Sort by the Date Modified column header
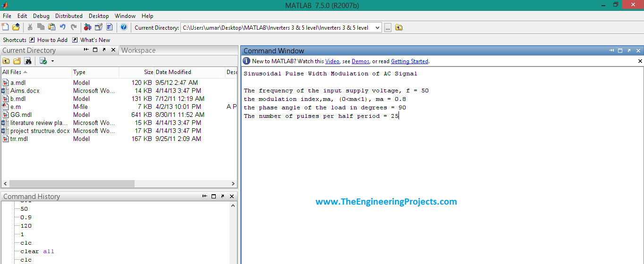Viewport: 644px width, 264px height. pyautogui.click(x=190, y=72)
